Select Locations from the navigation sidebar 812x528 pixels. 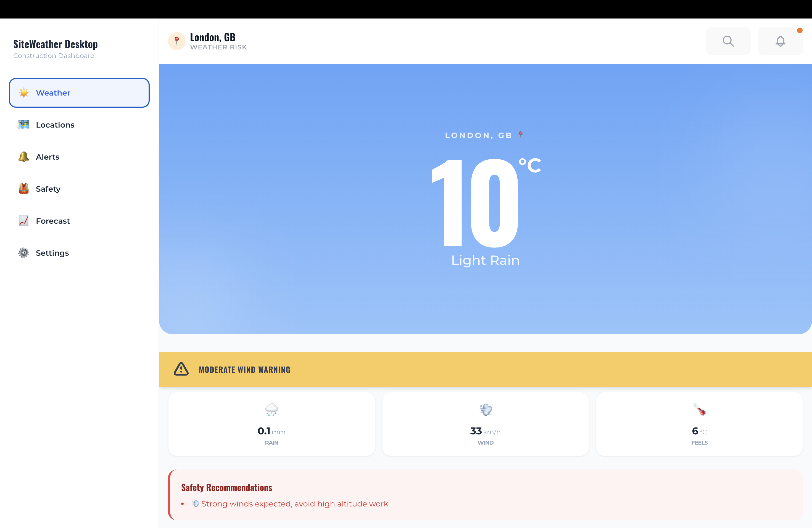tap(55, 125)
